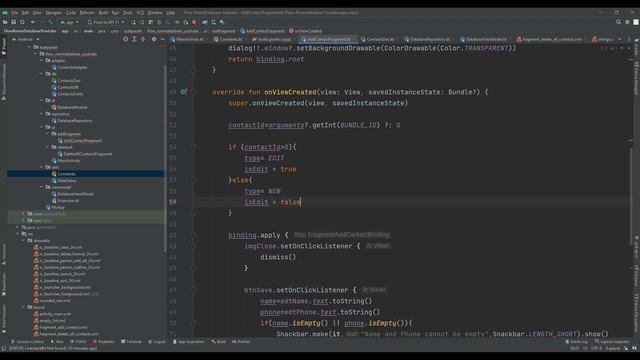Collapse the db package folder
Image resolution: width=640 pixels, height=360 pixels.
(42, 74)
